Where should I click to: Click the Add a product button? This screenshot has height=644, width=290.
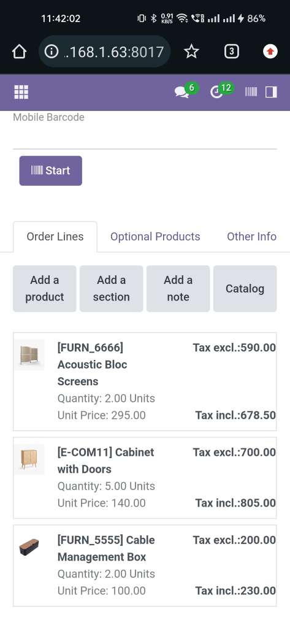[45, 288]
